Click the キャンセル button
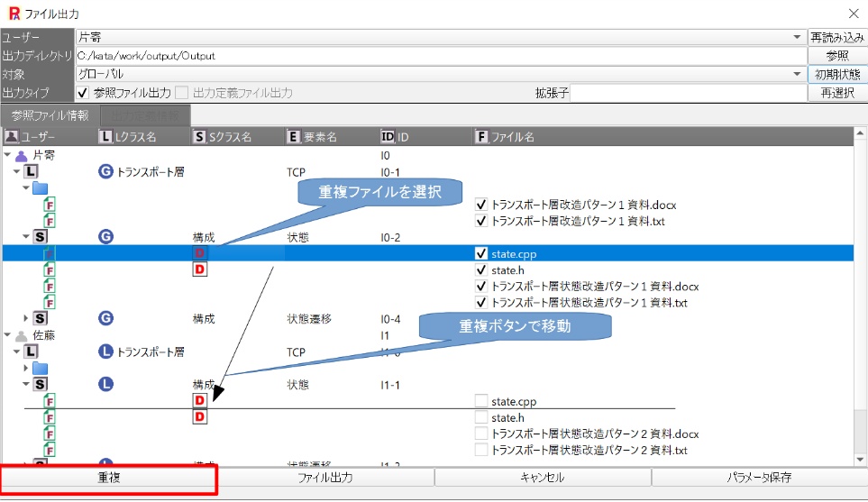Image resolution: width=868 pixels, height=502 pixels. 543,478
